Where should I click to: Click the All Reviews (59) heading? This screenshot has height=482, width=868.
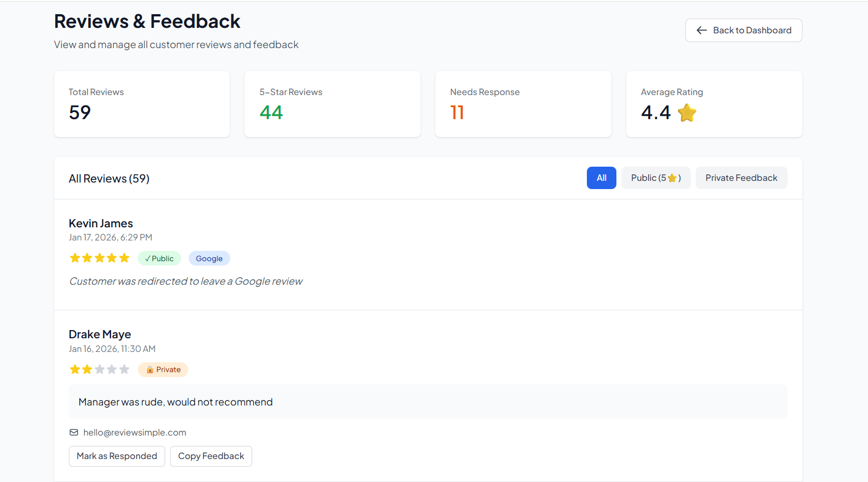click(x=109, y=179)
